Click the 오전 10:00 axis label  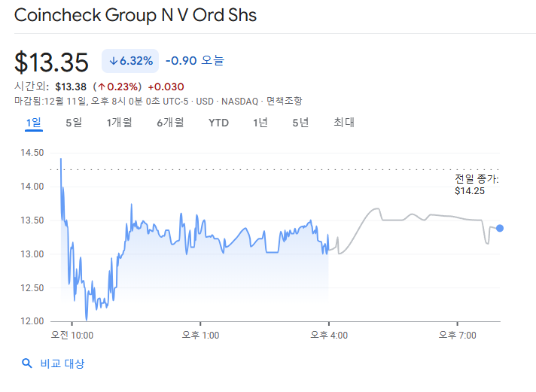(72, 336)
